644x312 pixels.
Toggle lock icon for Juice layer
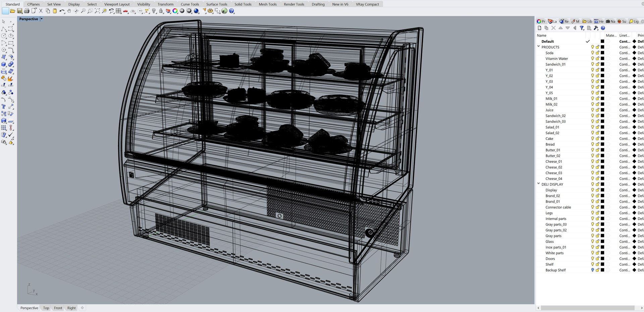[x=597, y=110]
